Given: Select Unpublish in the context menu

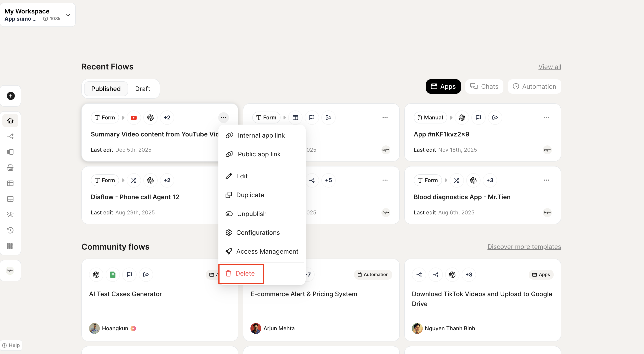Looking at the screenshot, I should click(252, 214).
